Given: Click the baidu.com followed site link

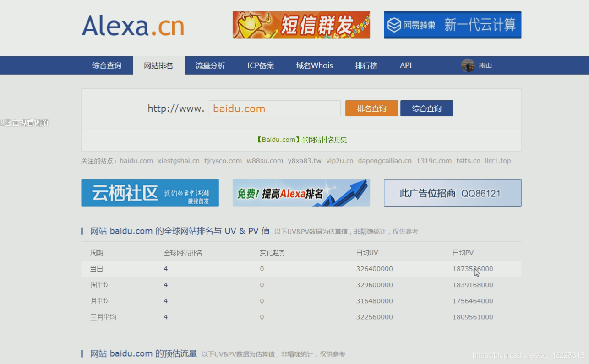Looking at the screenshot, I should [136, 161].
